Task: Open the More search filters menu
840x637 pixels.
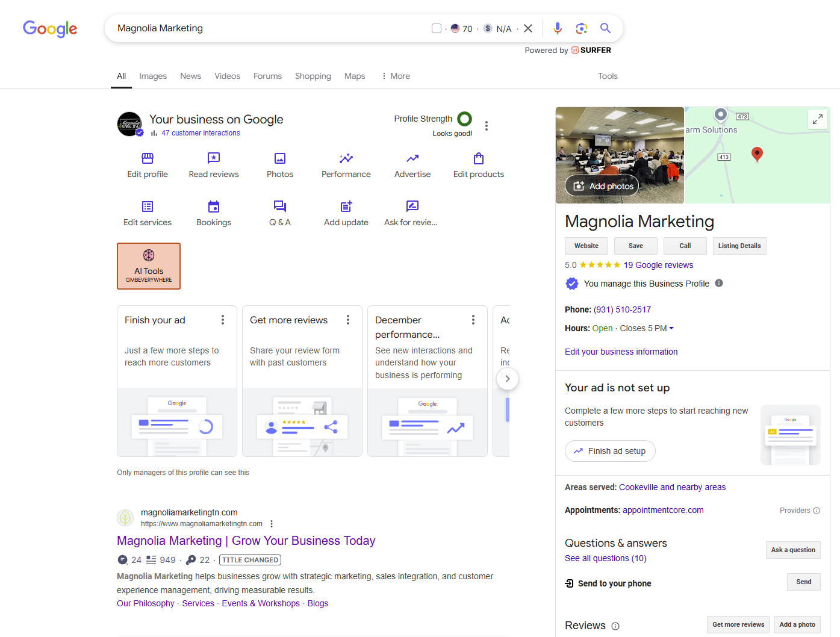Action: click(396, 76)
